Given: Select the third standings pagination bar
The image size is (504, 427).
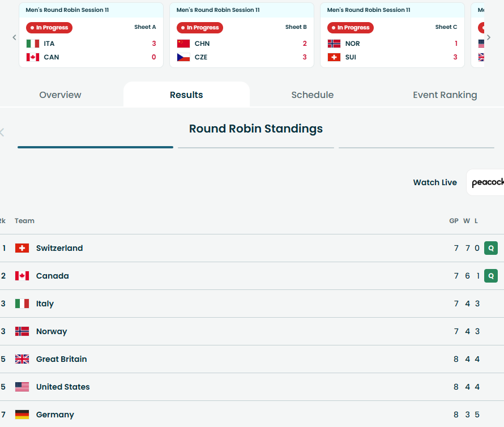Looking at the screenshot, I should coord(417,148).
